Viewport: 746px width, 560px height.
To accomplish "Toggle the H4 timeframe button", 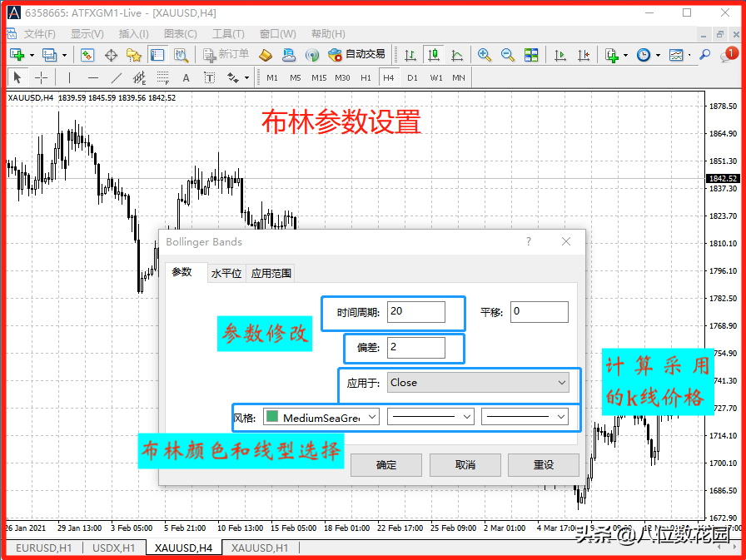I will coord(389,77).
